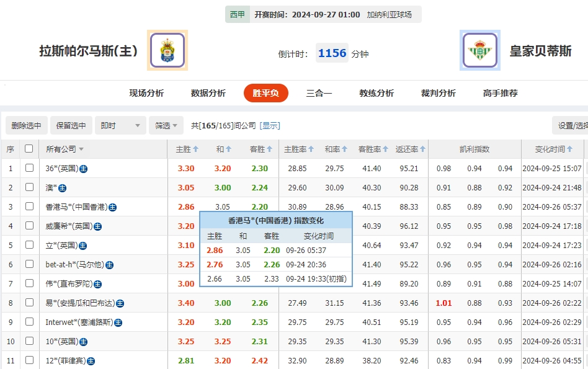Switch to the 数据分析 tab
Viewport: 588px width, 369px height.
coord(207,92)
